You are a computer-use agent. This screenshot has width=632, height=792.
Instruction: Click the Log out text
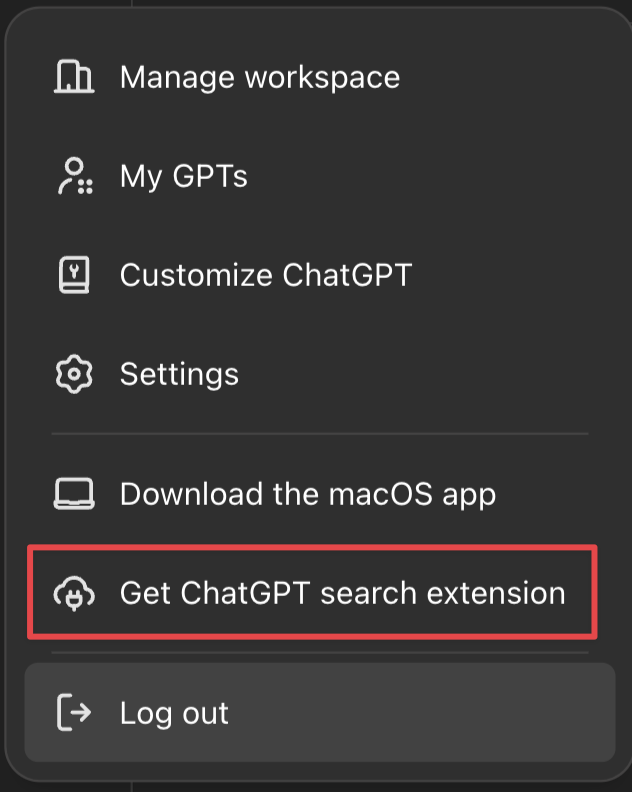[x=174, y=713]
